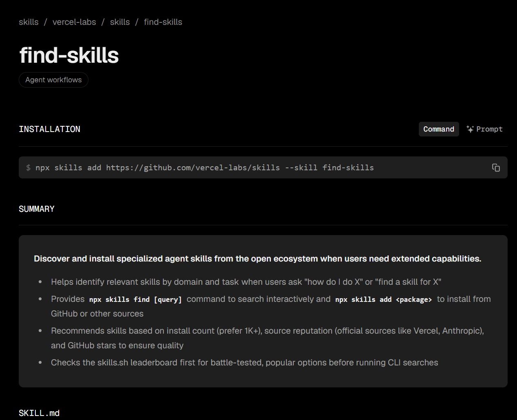Copy the npx install command
This screenshot has width=517, height=420.
496,167
